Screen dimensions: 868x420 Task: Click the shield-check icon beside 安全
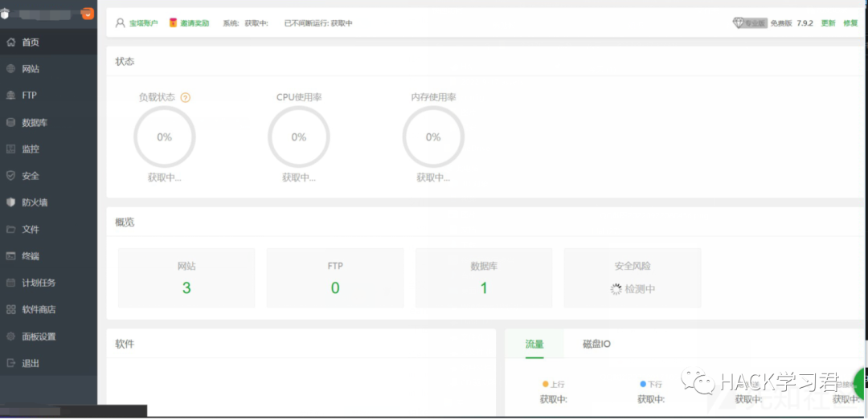(10, 175)
